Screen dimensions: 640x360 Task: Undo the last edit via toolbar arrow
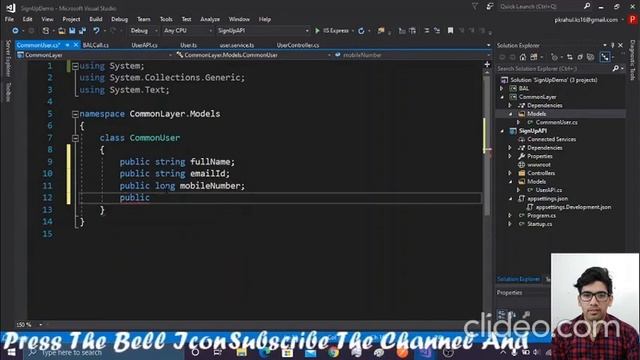tap(96, 31)
